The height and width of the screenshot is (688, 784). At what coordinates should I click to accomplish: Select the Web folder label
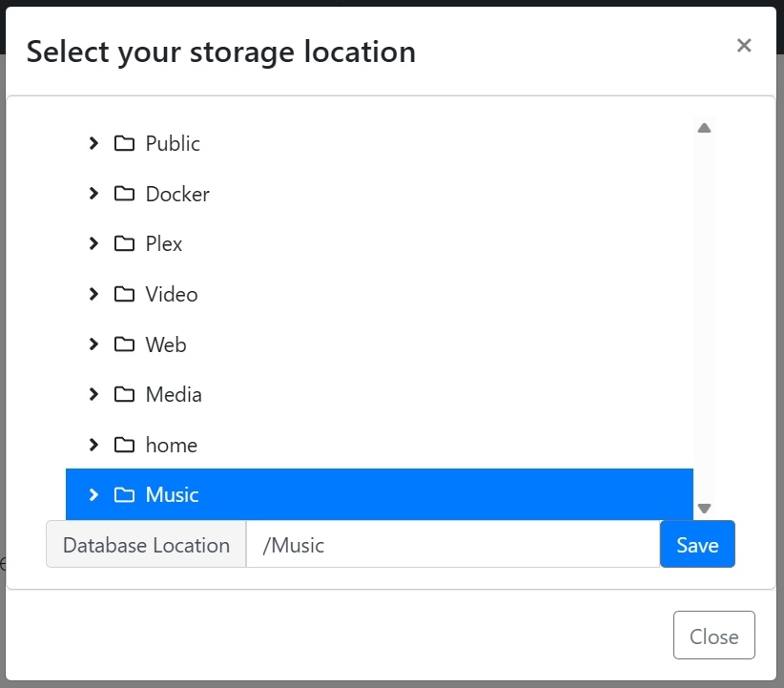166,344
